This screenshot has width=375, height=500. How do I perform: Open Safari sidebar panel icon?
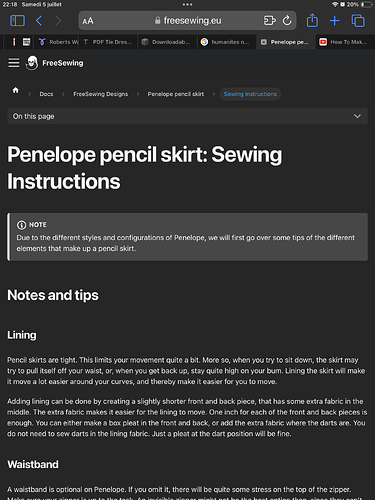pos(17,21)
